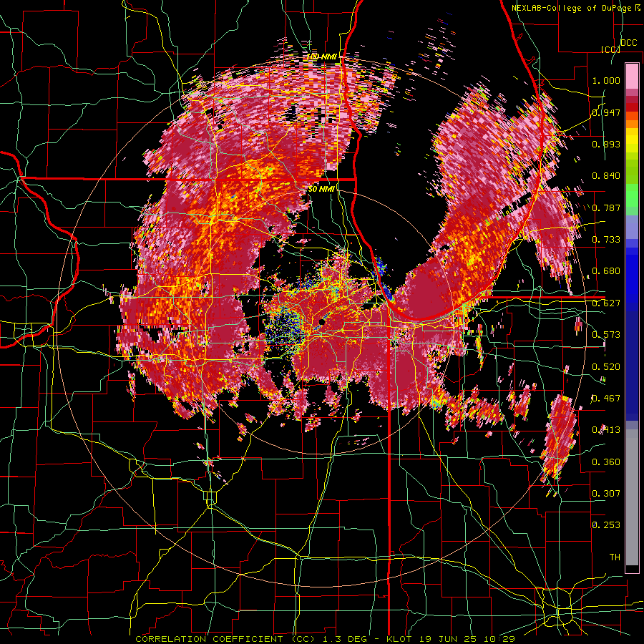
Task: Click the black radar site dot at map center
Action: pos(321,323)
